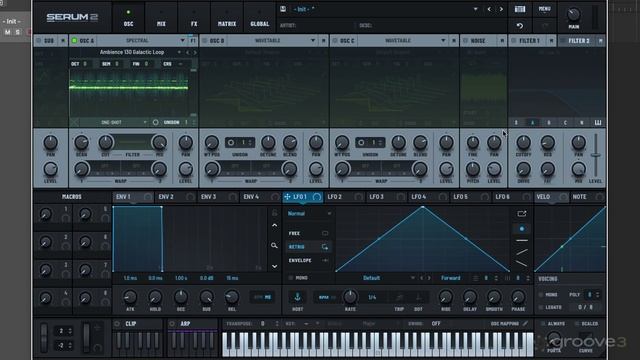Click the OSC MAPPING pencil icon
Viewport: 640px width, 360px height.
tap(526, 324)
